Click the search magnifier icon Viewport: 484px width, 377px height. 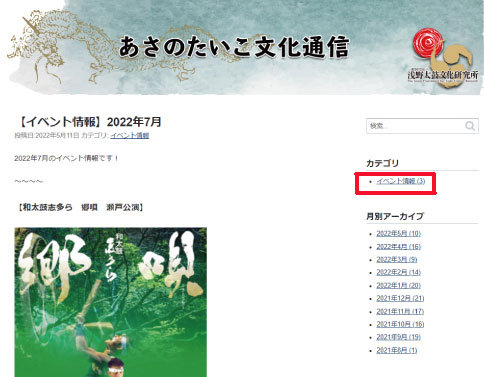[x=470, y=126]
